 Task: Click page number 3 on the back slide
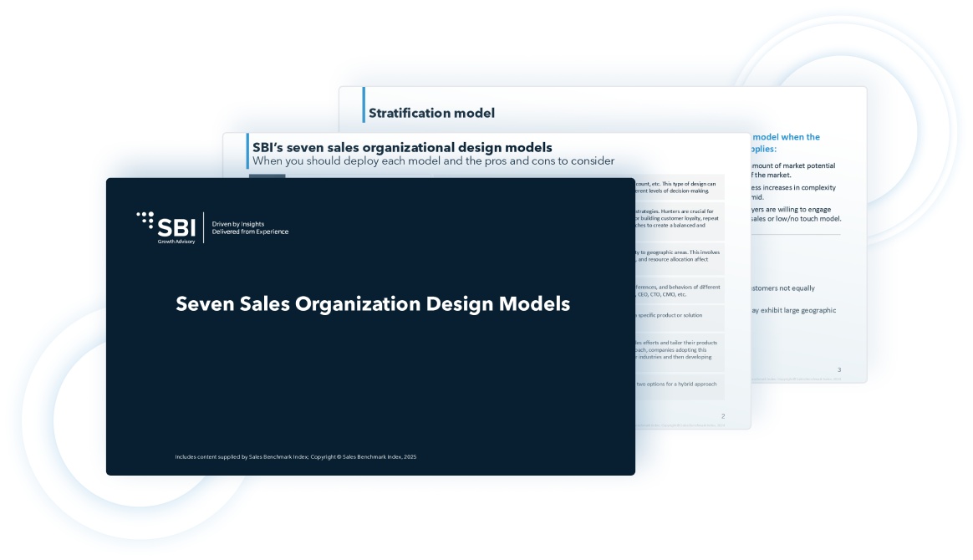point(839,369)
